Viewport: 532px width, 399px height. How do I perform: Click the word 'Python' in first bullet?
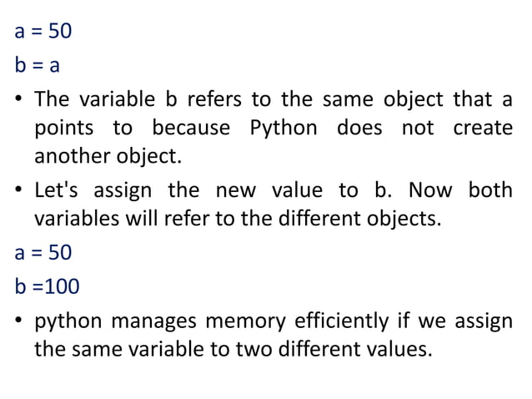(283, 129)
